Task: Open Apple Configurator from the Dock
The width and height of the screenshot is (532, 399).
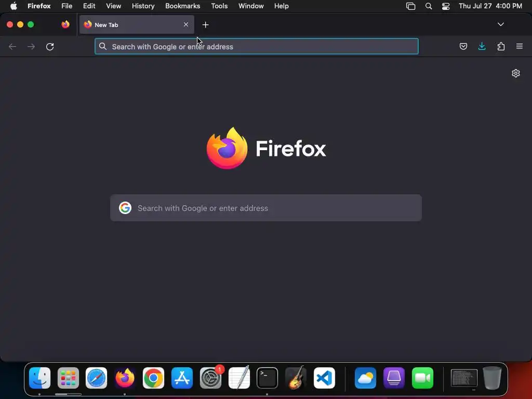Action: pos(394,378)
